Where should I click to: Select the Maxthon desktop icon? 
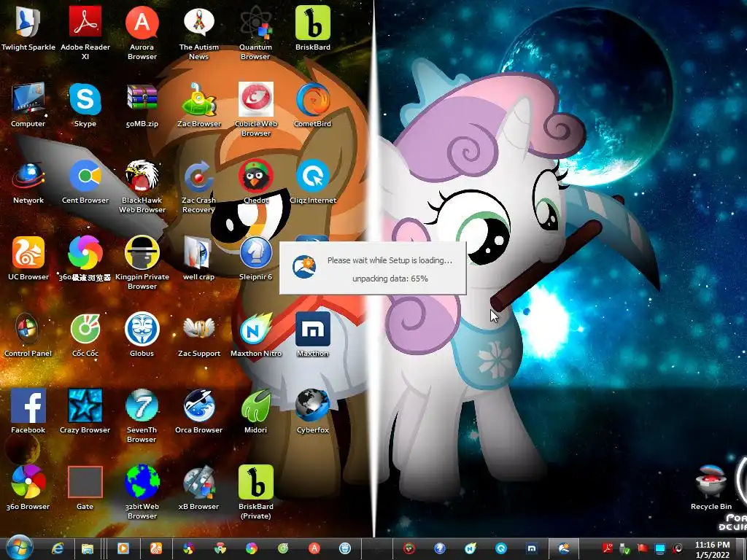[313, 329]
